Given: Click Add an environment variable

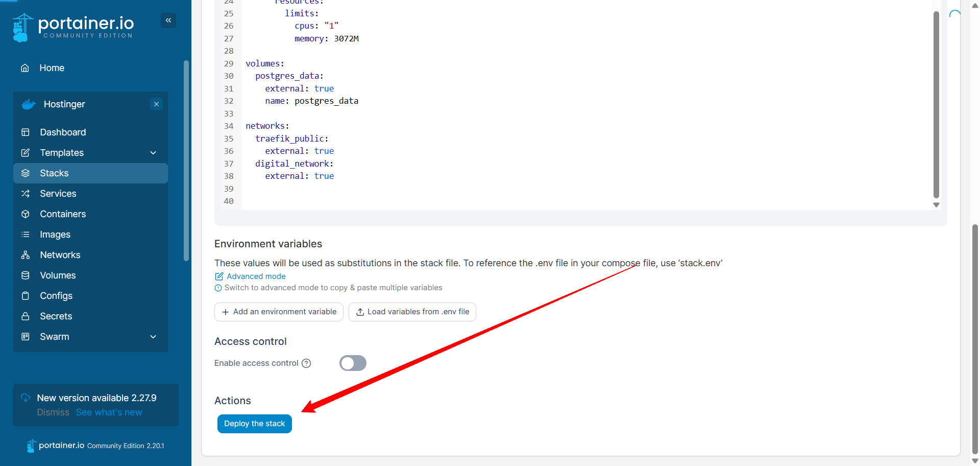Looking at the screenshot, I should [279, 312].
